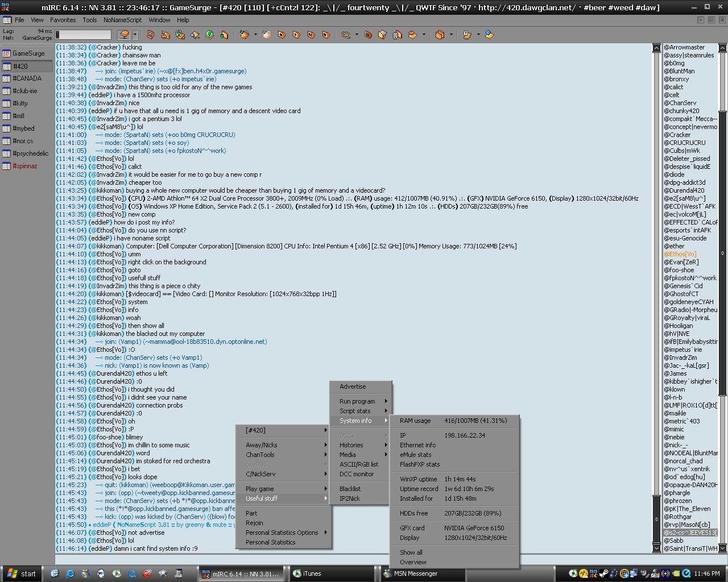Click the chat scrollbar's down arrow

[x=656, y=548]
